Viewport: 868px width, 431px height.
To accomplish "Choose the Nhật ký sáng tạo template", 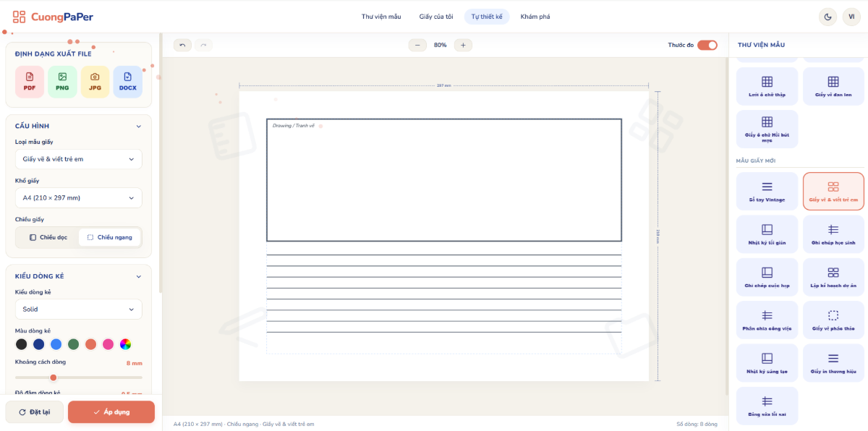I will coord(767,363).
